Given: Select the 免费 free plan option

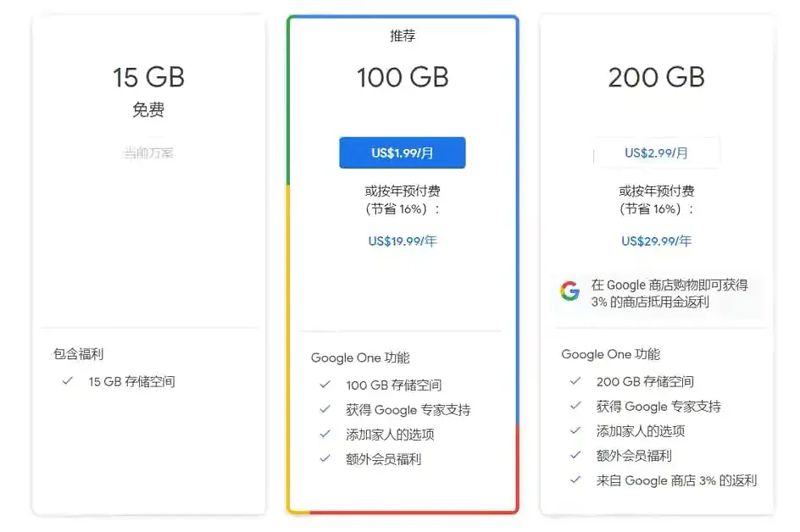Looking at the screenshot, I should (x=148, y=108).
